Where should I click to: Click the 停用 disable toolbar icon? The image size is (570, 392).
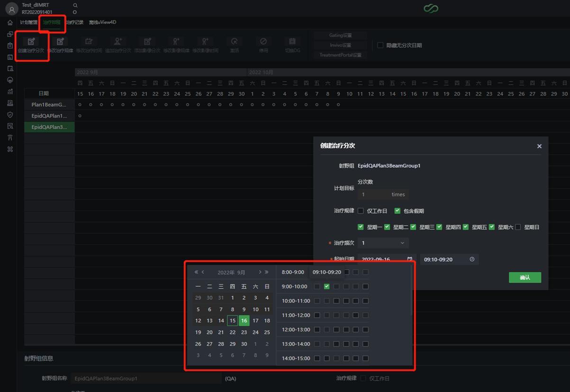point(263,42)
